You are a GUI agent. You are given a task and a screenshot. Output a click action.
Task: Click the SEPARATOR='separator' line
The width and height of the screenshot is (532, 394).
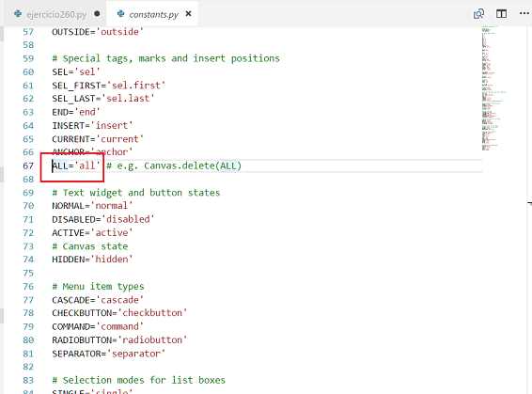tap(109, 354)
